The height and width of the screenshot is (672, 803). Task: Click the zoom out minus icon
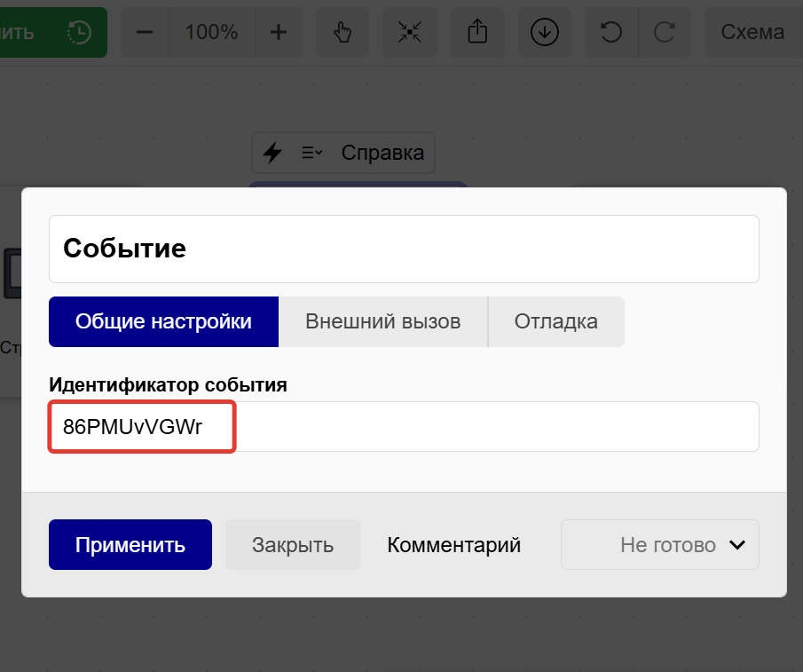[x=144, y=32]
